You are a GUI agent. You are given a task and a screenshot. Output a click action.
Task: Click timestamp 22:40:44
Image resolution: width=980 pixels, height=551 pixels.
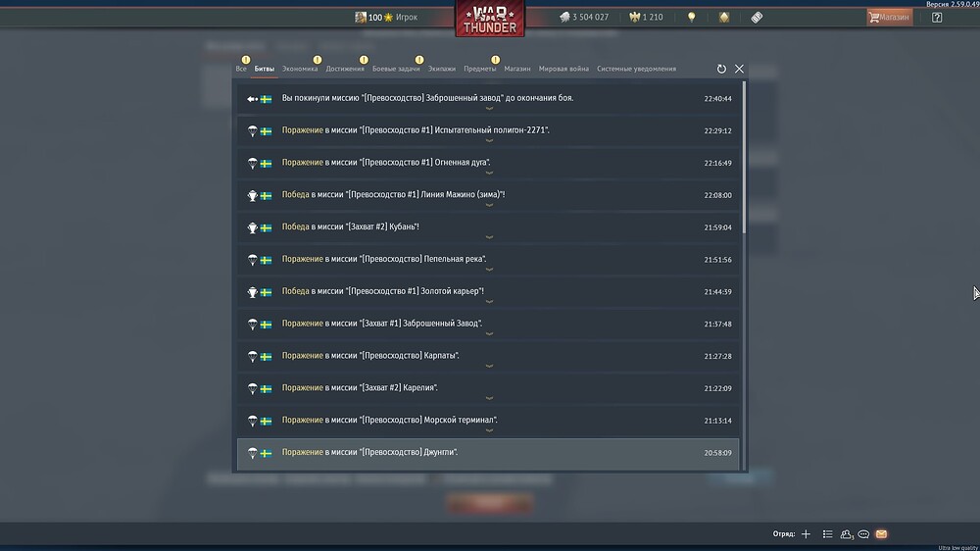pyautogui.click(x=717, y=99)
